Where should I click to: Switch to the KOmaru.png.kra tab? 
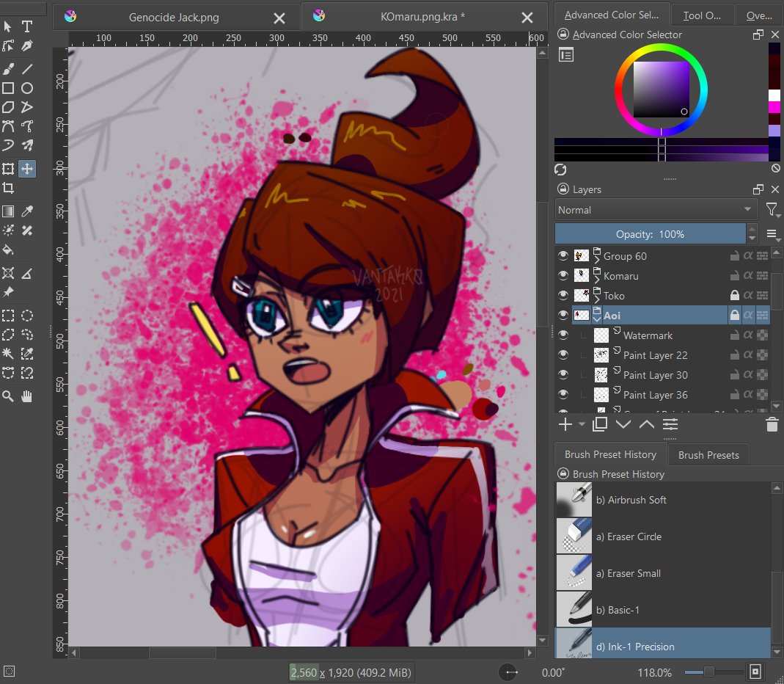422,17
